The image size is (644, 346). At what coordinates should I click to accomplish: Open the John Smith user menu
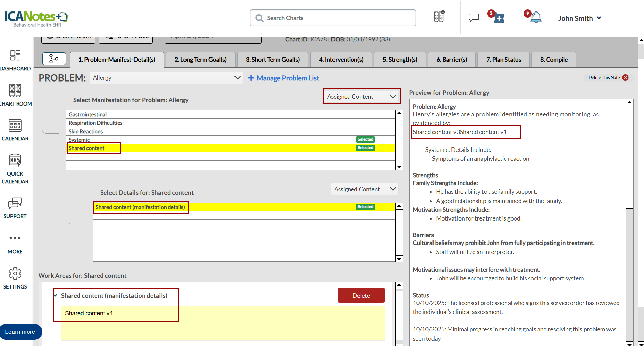579,18
